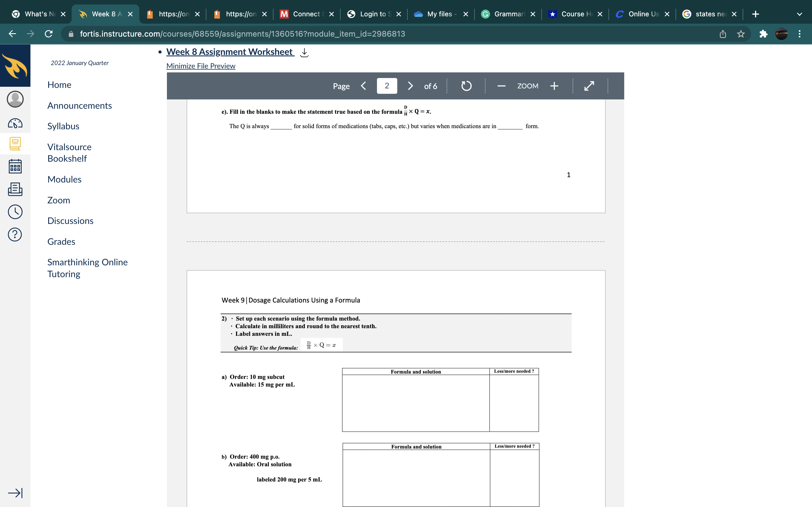812x507 pixels.
Task: Bookmark this page with the star
Action: [x=741, y=34]
